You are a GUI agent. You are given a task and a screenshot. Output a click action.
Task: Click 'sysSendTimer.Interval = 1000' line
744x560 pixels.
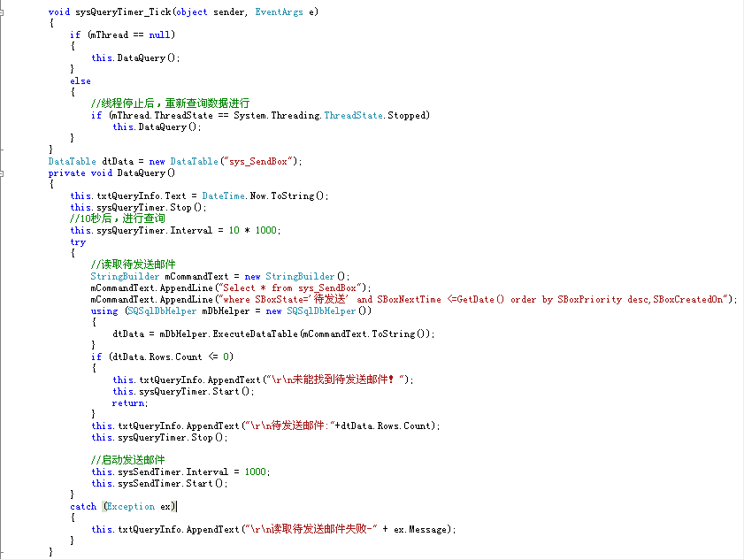[x=180, y=472]
